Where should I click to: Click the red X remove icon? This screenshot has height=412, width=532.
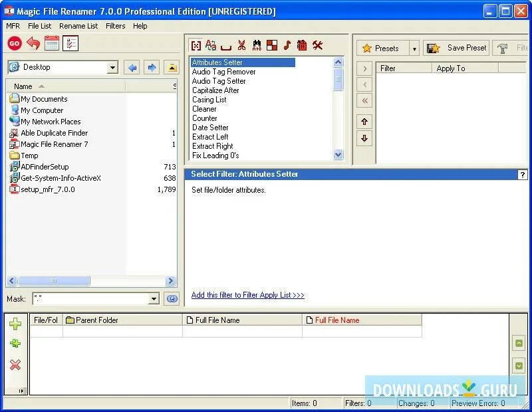(x=15, y=365)
